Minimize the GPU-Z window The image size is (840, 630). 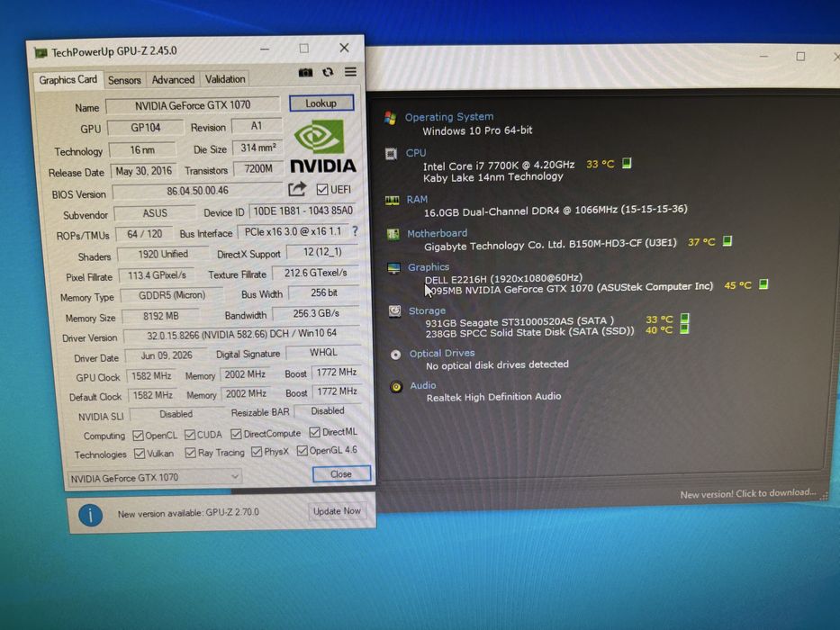point(265,49)
